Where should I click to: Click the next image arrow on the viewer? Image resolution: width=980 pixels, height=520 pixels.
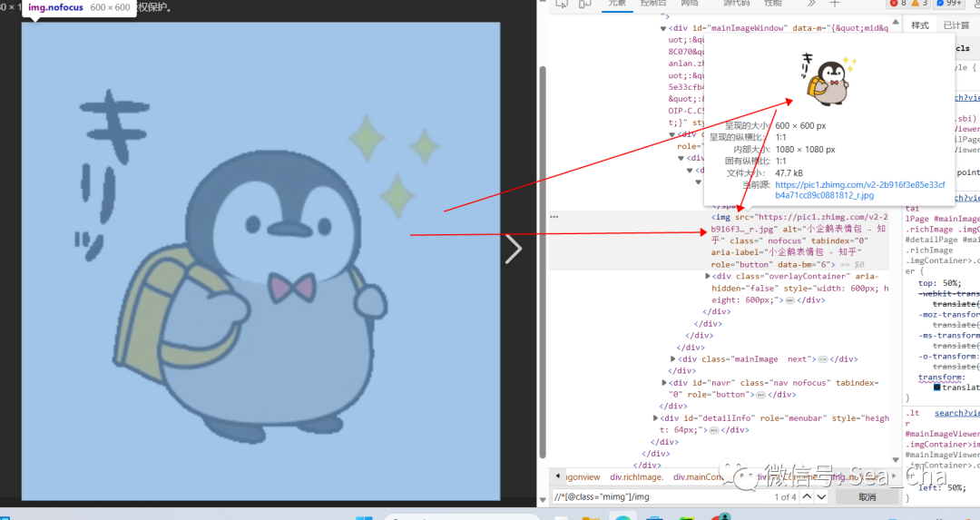pyautogui.click(x=513, y=249)
